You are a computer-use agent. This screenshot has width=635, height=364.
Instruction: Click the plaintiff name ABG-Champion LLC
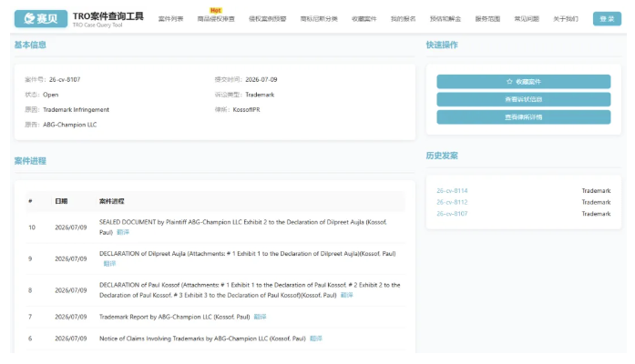[69, 125]
